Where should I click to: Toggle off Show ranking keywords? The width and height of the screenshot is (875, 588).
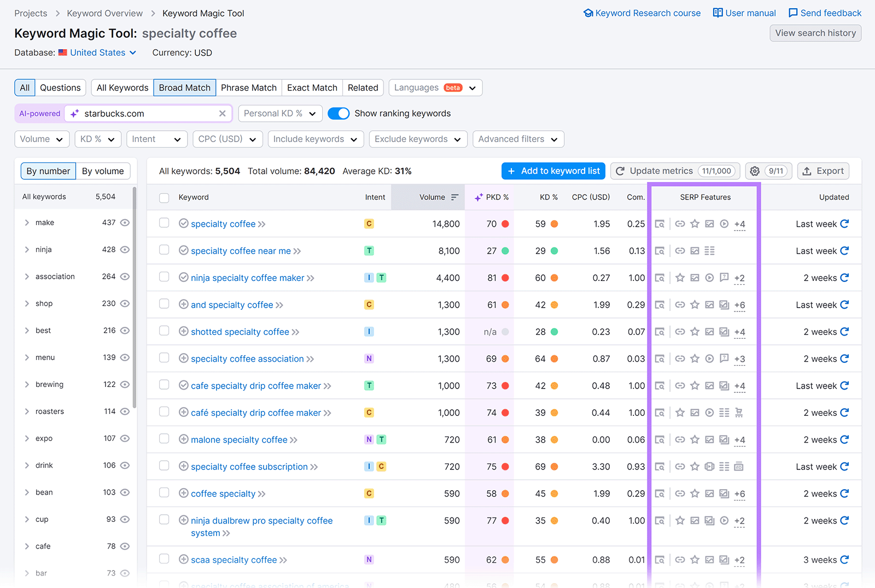click(x=339, y=113)
